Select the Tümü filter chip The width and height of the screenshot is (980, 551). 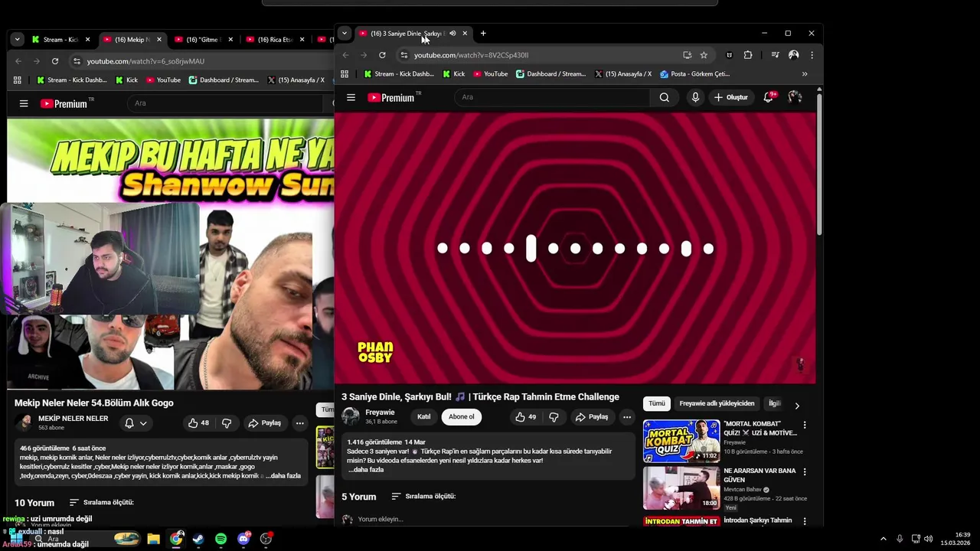(x=657, y=403)
